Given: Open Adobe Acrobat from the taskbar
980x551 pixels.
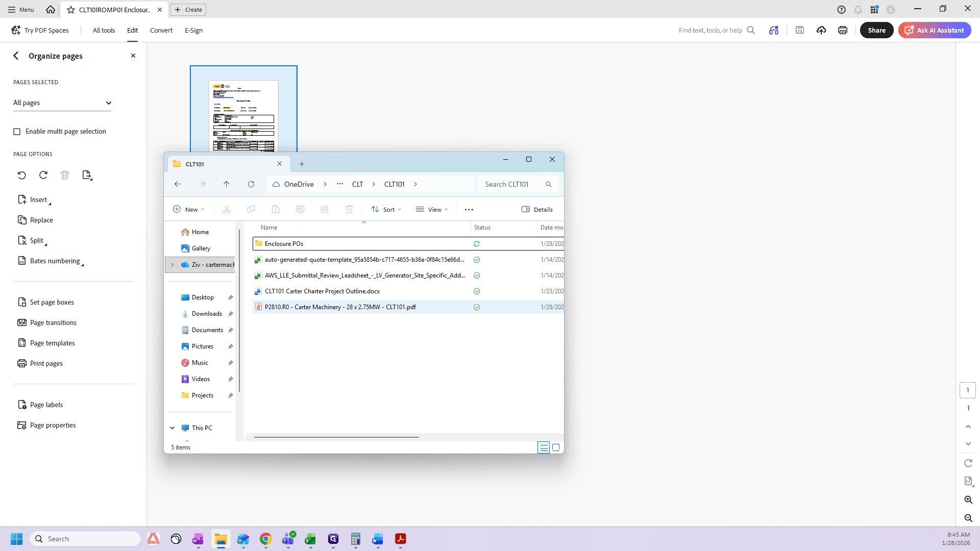Looking at the screenshot, I should pyautogui.click(x=401, y=539).
